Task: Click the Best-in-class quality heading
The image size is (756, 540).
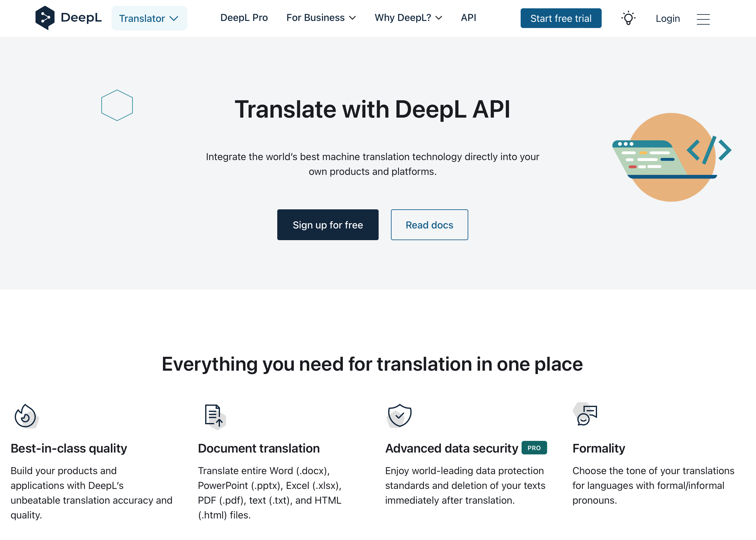Action: coord(69,448)
